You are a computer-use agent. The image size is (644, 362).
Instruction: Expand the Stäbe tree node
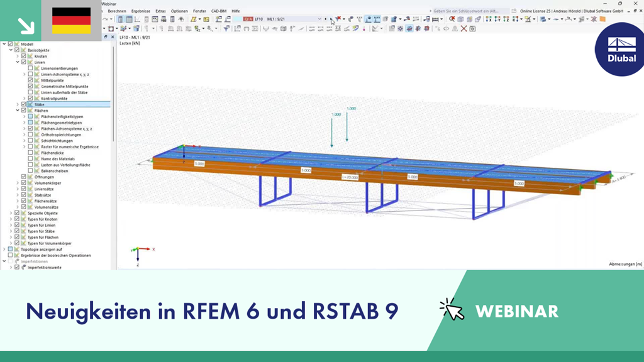[18, 105]
